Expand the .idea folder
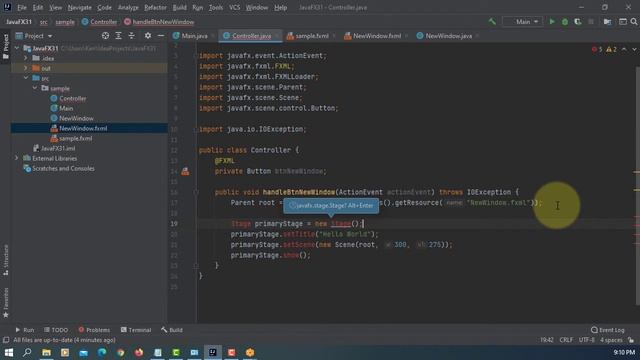The image size is (640, 360). click(26, 58)
